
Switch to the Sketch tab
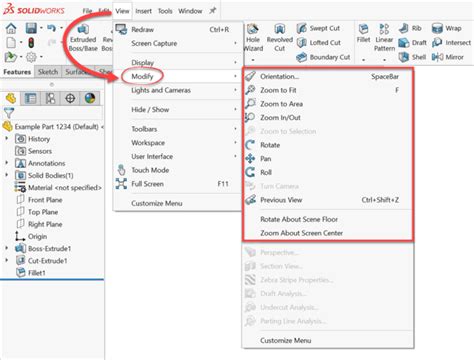(x=48, y=72)
